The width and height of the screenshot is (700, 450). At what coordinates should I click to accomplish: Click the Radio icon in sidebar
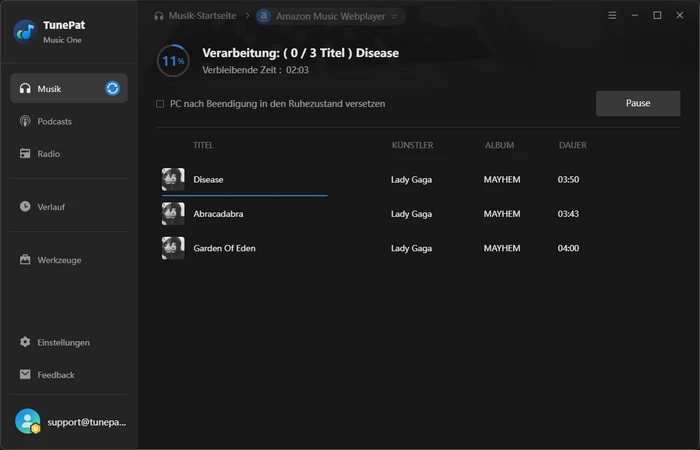click(25, 154)
